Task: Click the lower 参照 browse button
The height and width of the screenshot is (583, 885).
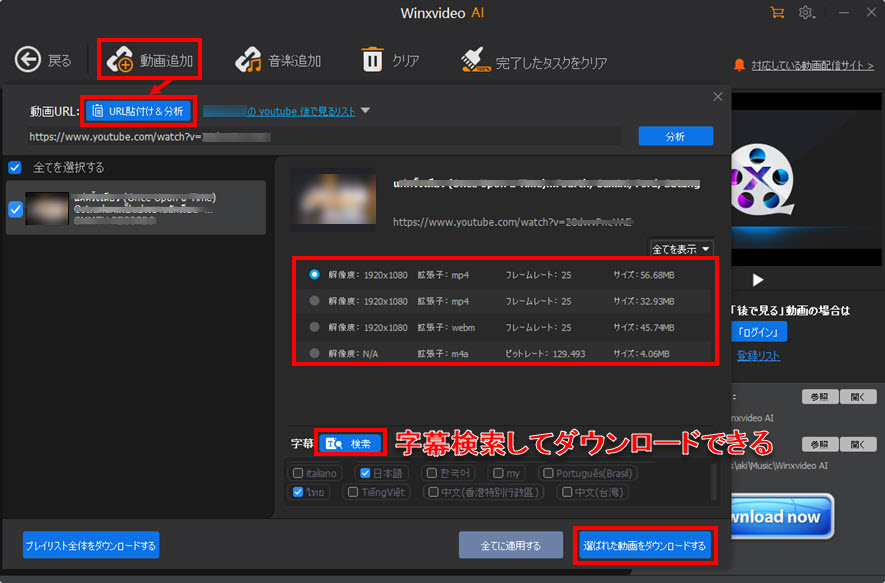Action: [820, 445]
